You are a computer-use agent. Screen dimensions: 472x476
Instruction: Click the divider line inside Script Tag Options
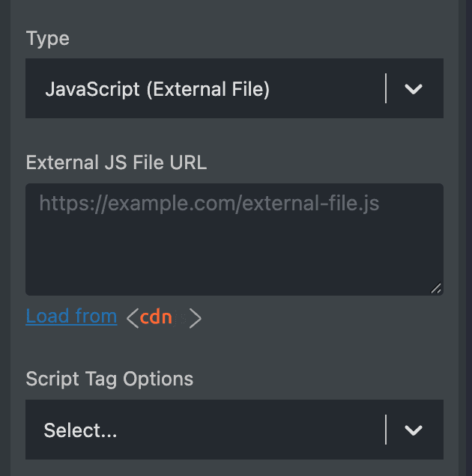pos(386,430)
